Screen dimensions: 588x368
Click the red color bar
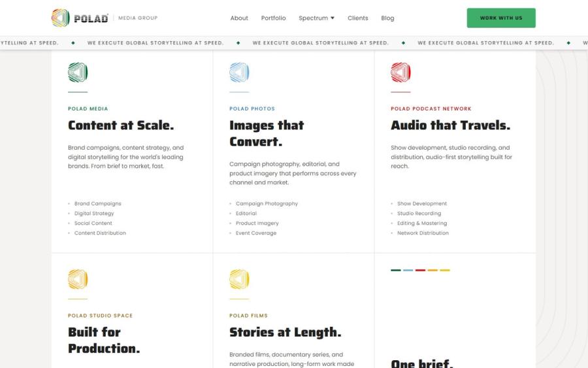tap(420, 270)
